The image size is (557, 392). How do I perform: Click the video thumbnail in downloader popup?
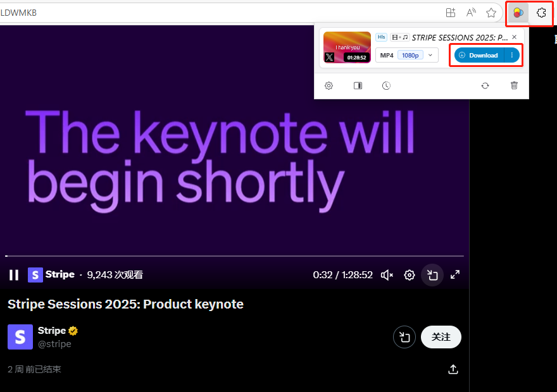coord(347,47)
